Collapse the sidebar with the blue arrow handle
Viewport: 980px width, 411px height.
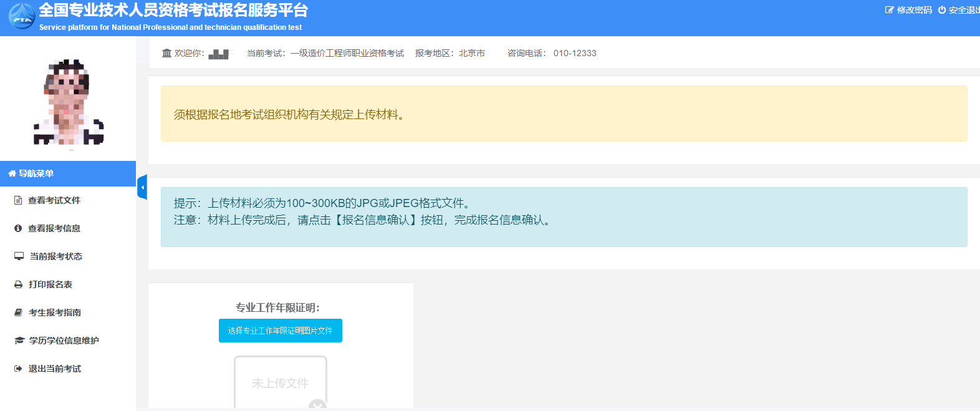click(x=142, y=187)
